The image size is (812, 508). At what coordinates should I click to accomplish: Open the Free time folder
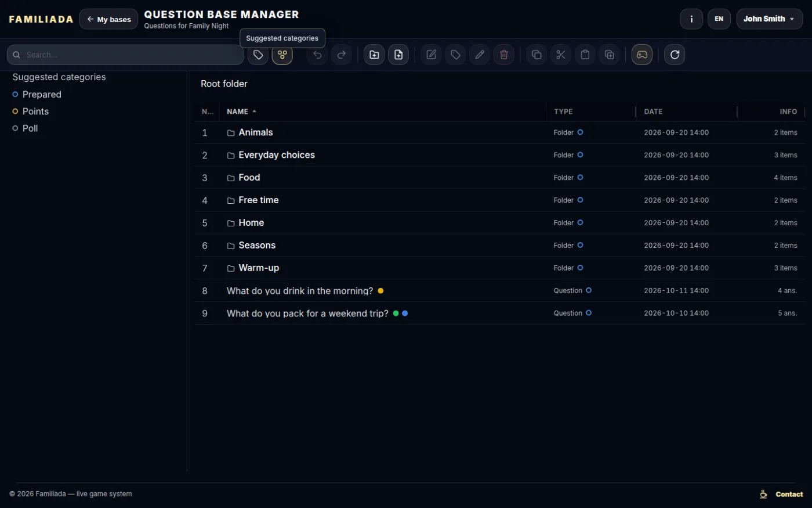(259, 200)
